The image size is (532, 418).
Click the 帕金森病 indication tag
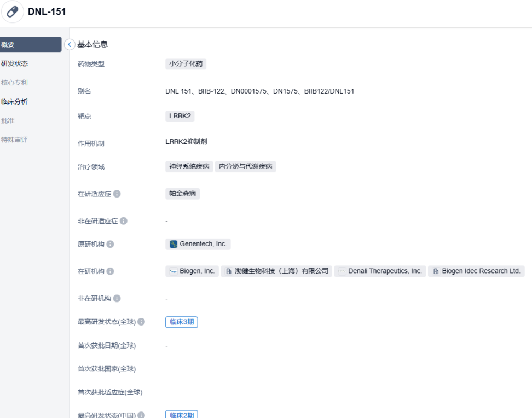coord(182,194)
